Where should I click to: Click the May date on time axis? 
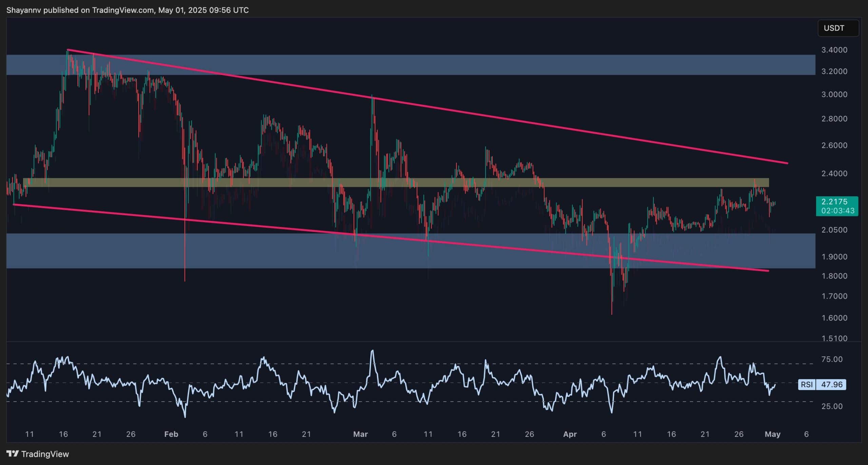click(773, 434)
